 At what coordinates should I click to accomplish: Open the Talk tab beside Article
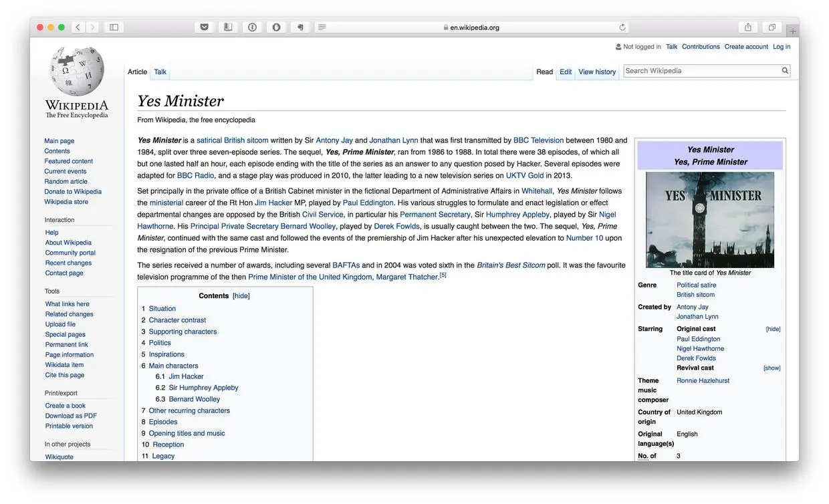click(x=160, y=72)
